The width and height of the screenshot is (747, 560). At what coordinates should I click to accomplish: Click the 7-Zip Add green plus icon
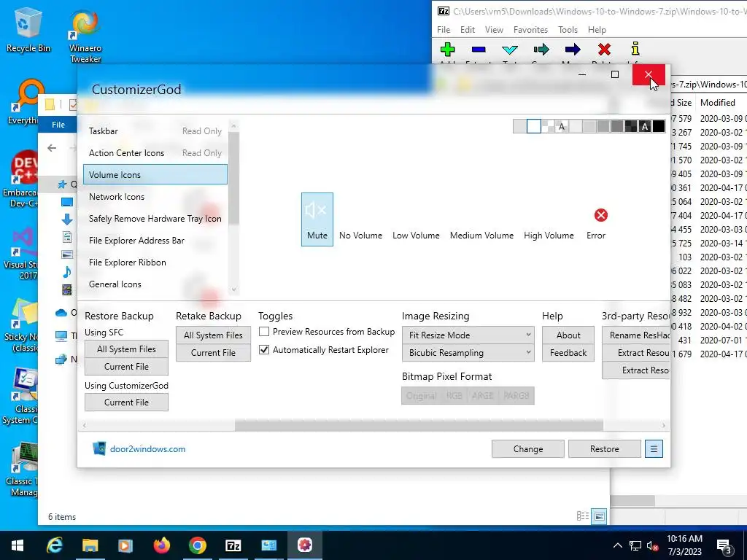(x=447, y=49)
